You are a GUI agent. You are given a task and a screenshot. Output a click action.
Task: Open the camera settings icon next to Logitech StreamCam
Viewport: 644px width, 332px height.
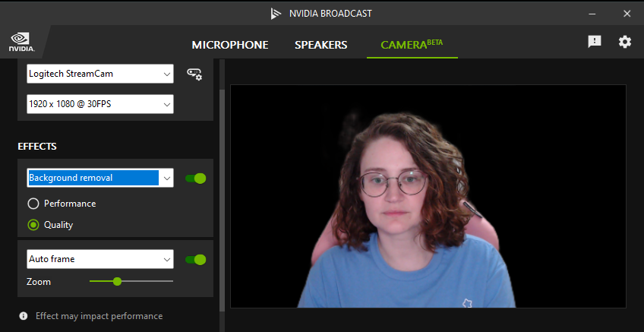194,74
